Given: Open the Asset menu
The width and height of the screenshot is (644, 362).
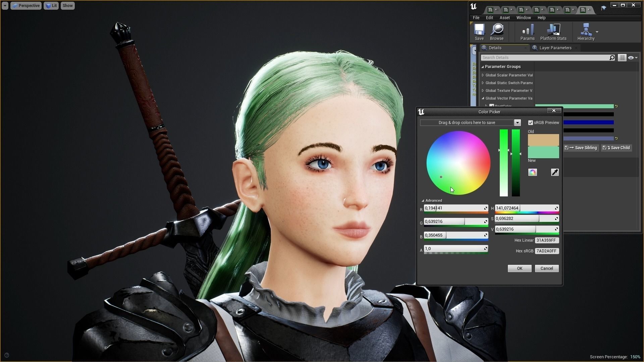Looking at the screenshot, I should pos(504,18).
